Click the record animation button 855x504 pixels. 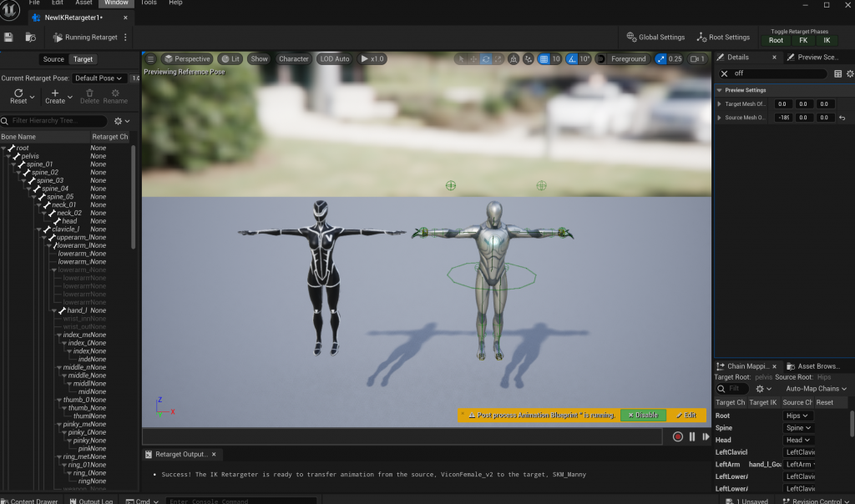(677, 436)
